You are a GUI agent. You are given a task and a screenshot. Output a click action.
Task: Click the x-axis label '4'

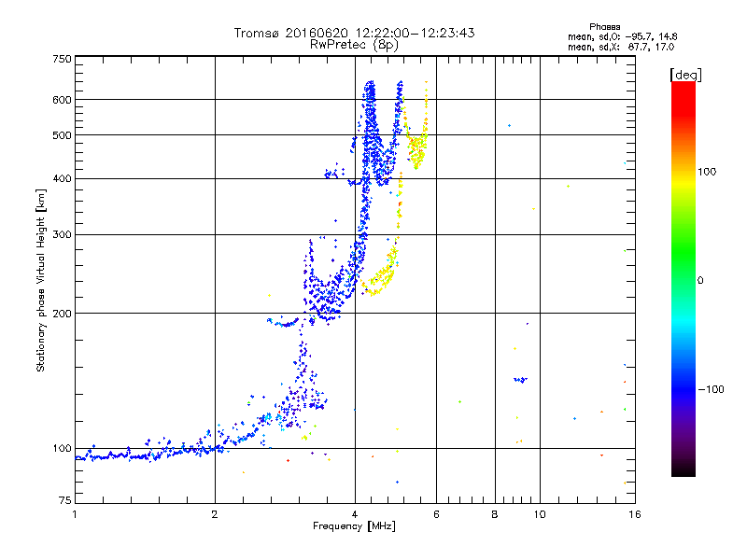[x=355, y=514]
